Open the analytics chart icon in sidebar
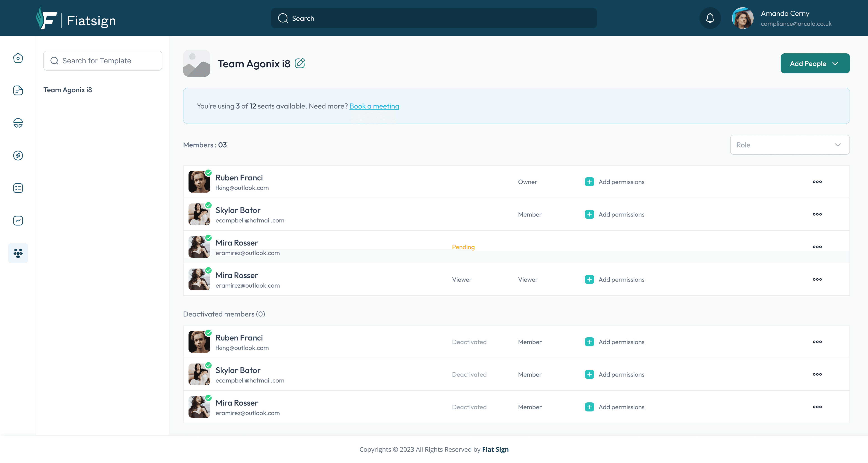 tap(18, 220)
